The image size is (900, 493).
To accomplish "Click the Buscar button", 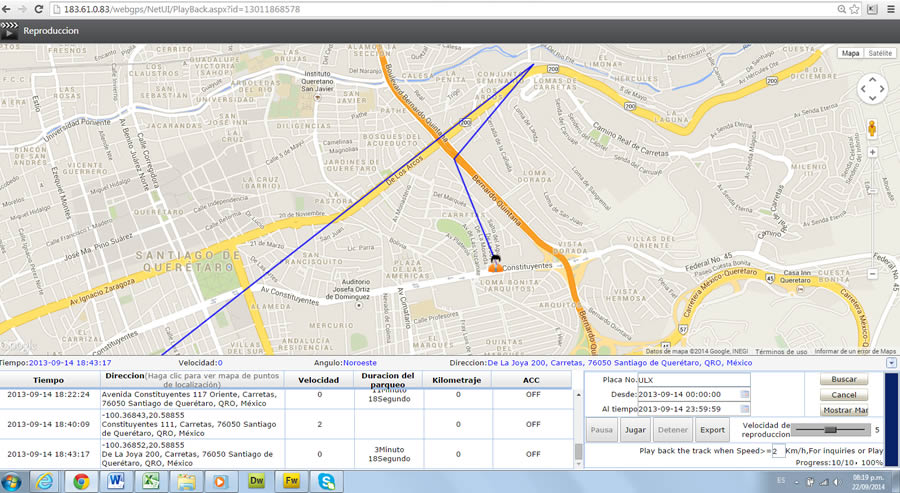I will 844,379.
